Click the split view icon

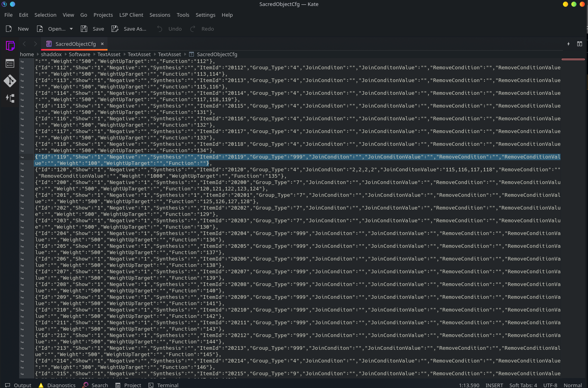pos(580,44)
